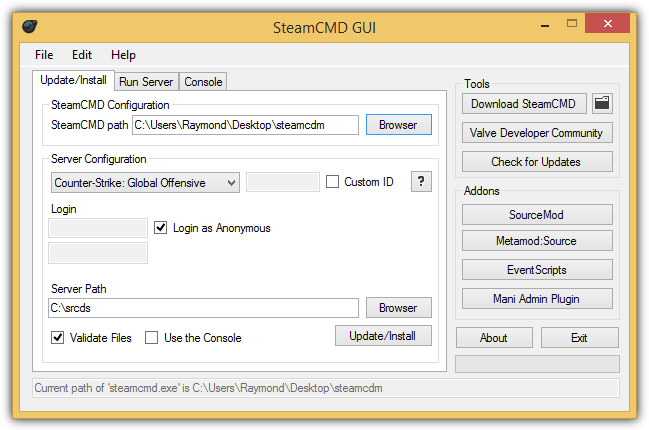Click the SteamCMD GUI app icon in title bar
This screenshot has width=649, height=430.
[x=30, y=26]
